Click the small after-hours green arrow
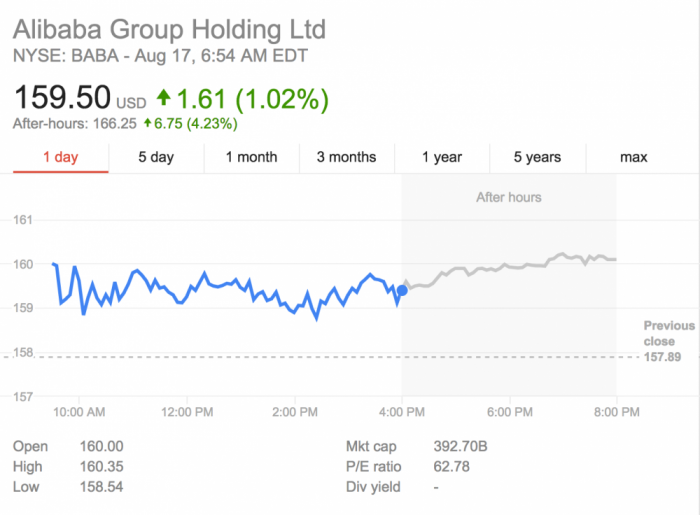Viewport: 700px width, 515px height. pyautogui.click(x=148, y=124)
